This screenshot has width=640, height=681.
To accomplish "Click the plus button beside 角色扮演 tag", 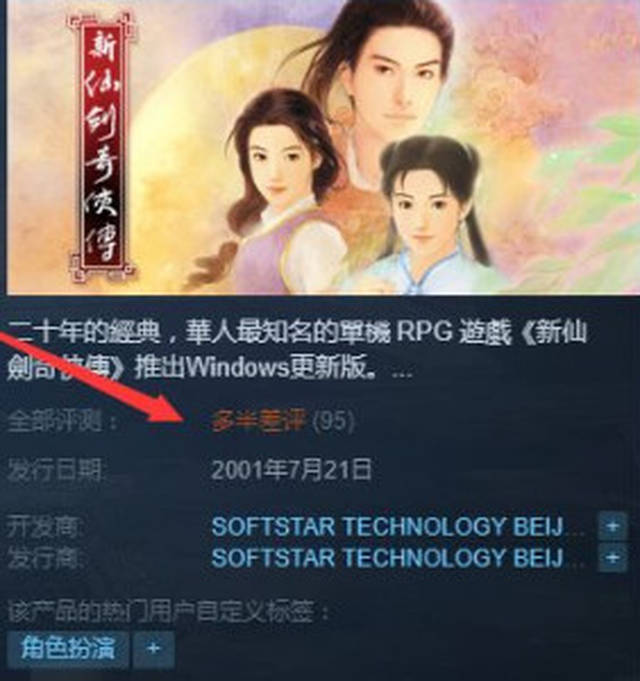I will pos(154,648).
